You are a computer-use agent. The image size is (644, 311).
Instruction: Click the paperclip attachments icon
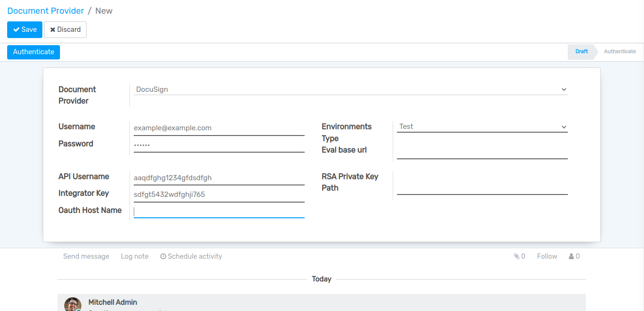pos(516,256)
